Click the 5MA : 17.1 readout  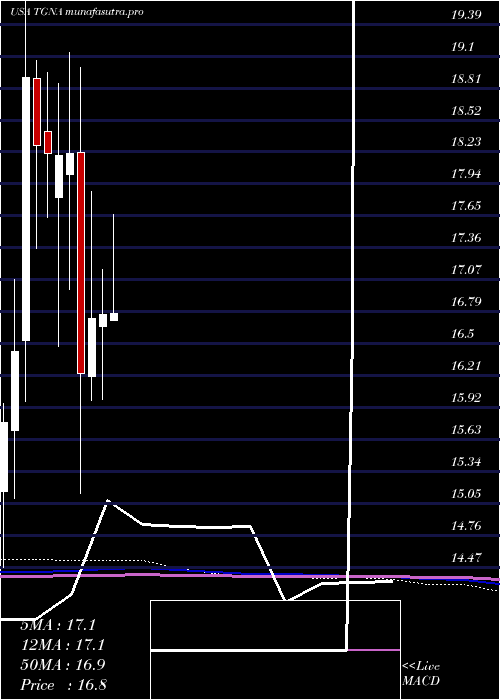pyautogui.click(x=58, y=625)
